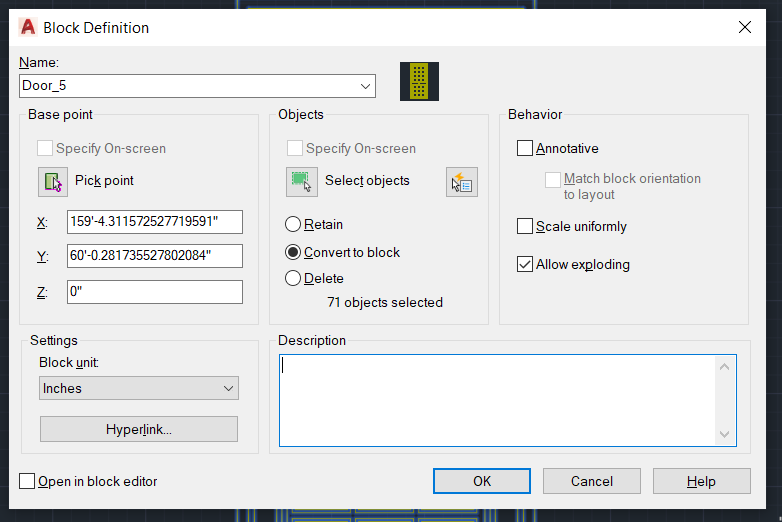Image resolution: width=782 pixels, height=522 pixels.
Task: Click the Select objects icon button
Action: 302,181
